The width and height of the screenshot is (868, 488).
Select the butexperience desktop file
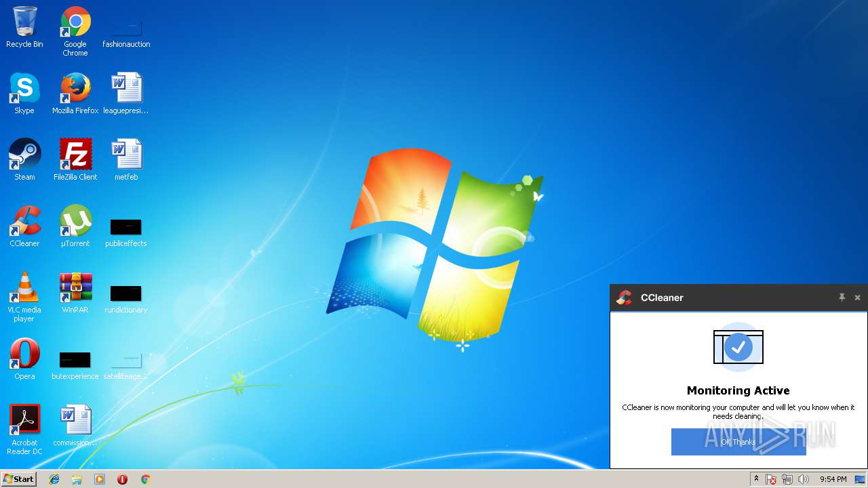[75, 365]
